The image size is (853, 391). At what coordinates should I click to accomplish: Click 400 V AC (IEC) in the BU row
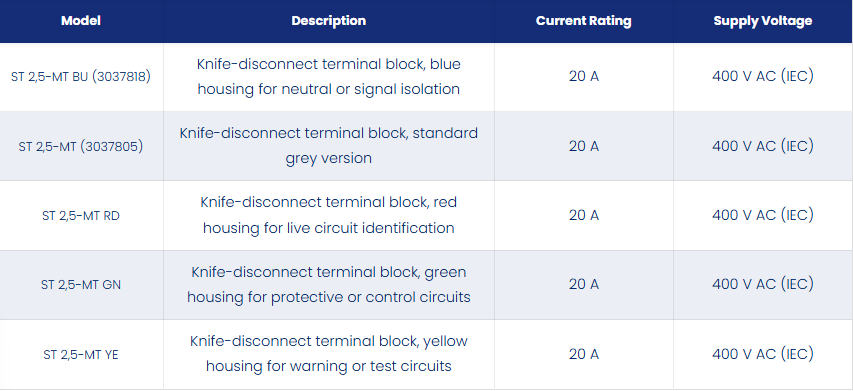[763, 76]
